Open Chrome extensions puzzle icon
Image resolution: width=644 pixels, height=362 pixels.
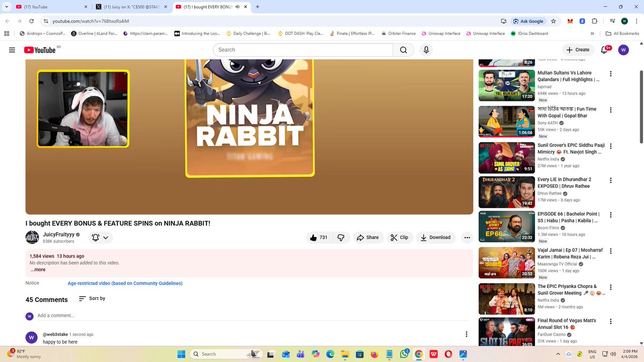click(x=595, y=21)
